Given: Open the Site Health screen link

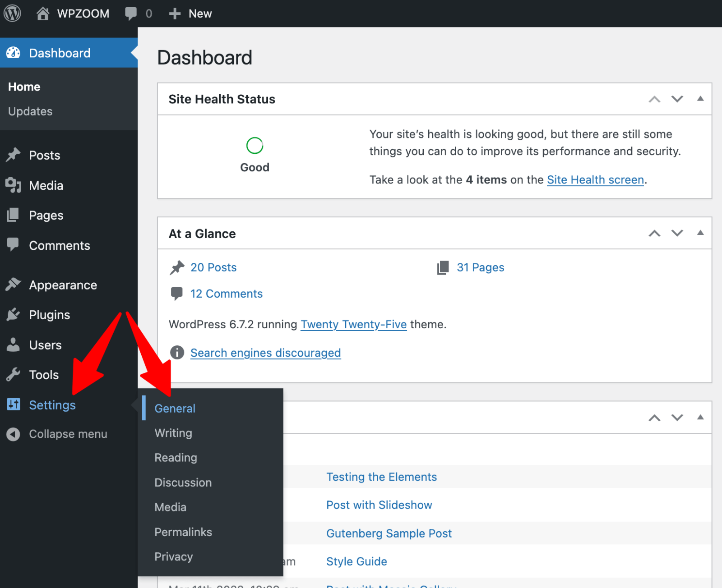Looking at the screenshot, I should tap(595, 180).
